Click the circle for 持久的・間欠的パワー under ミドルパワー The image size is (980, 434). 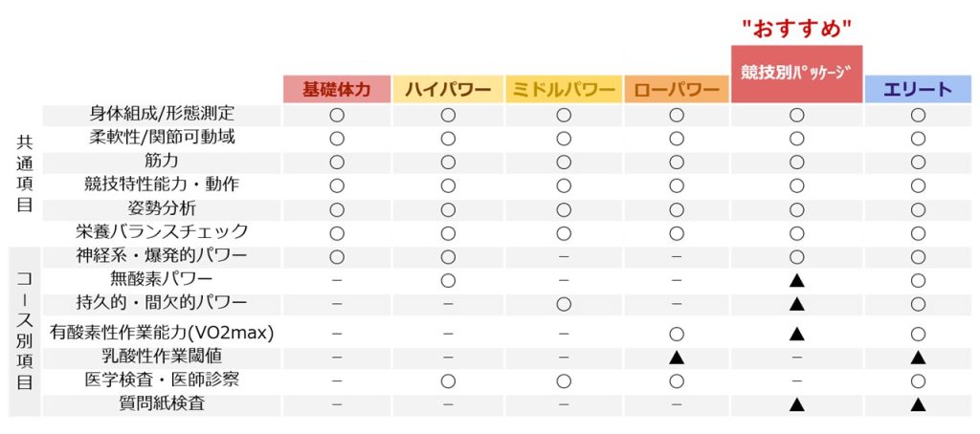(564, 304)
